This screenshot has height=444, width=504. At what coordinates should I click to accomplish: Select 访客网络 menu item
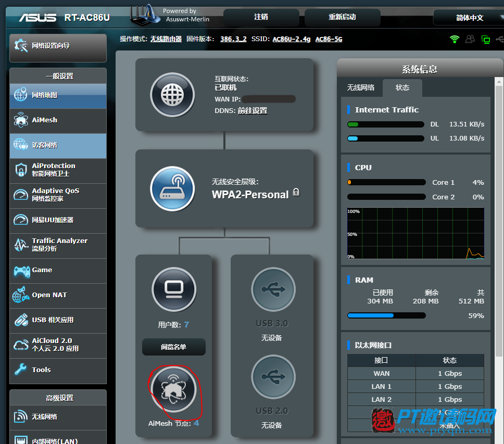coord(58,146)
